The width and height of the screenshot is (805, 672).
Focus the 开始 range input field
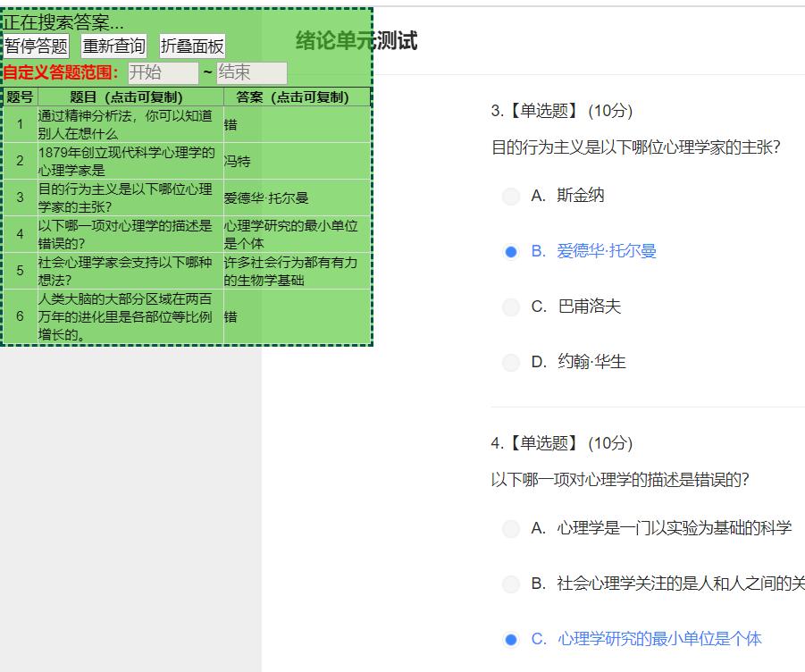(x=162, y=72)
